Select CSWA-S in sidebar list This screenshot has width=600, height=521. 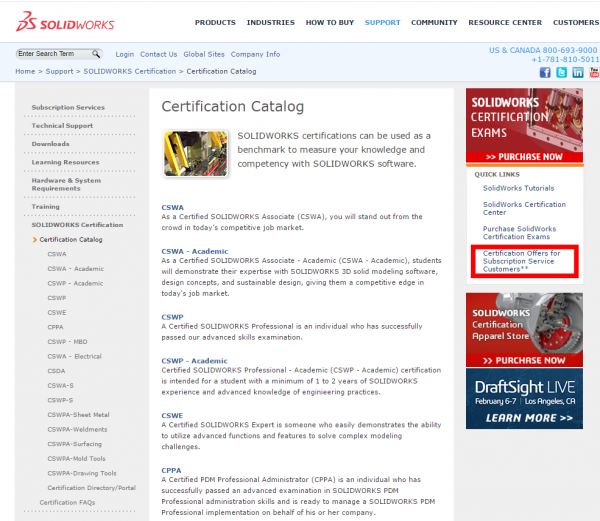click(60, 386)
